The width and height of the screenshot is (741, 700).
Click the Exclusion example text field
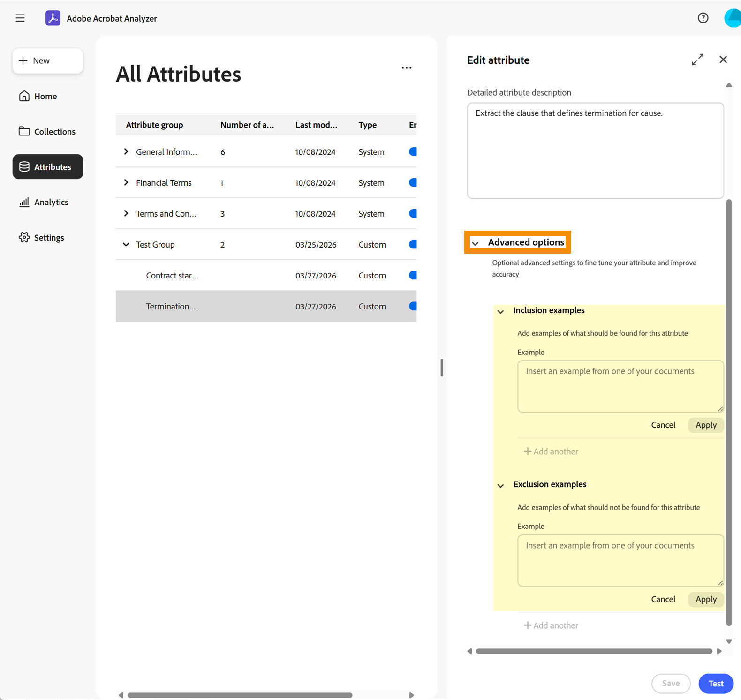pos(620,560)
